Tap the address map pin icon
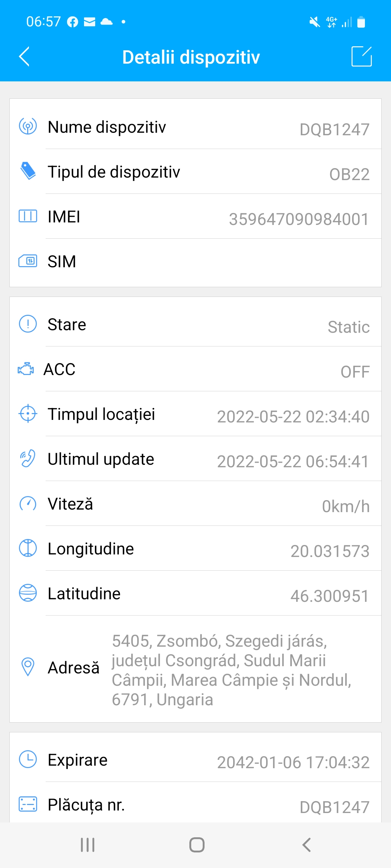 (28, 667)
